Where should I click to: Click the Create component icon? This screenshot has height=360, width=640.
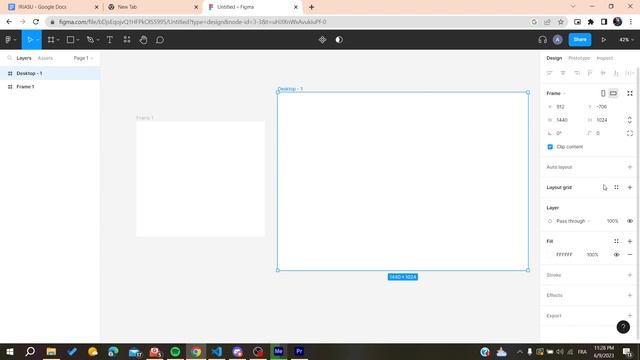coord(322,40)
